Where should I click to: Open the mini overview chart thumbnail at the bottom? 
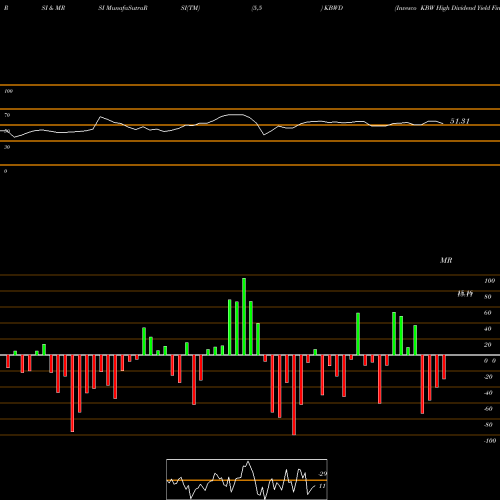coord(247,479)
